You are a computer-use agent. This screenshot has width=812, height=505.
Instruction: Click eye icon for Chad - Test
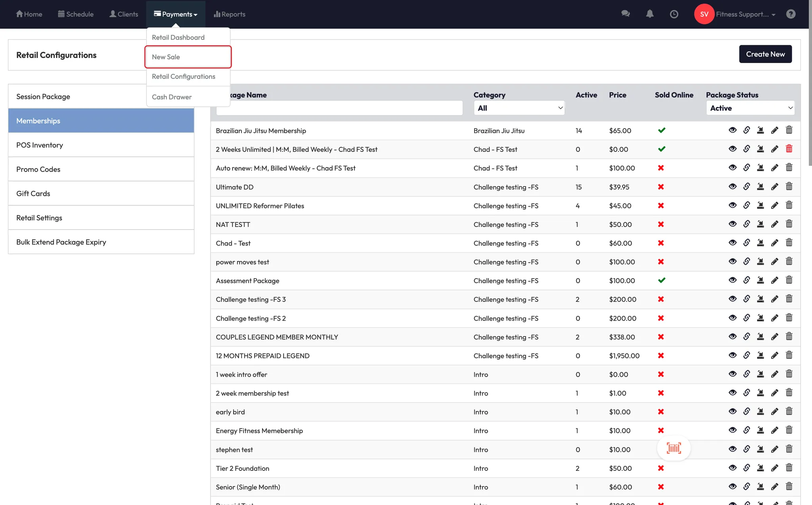point(732,243)
